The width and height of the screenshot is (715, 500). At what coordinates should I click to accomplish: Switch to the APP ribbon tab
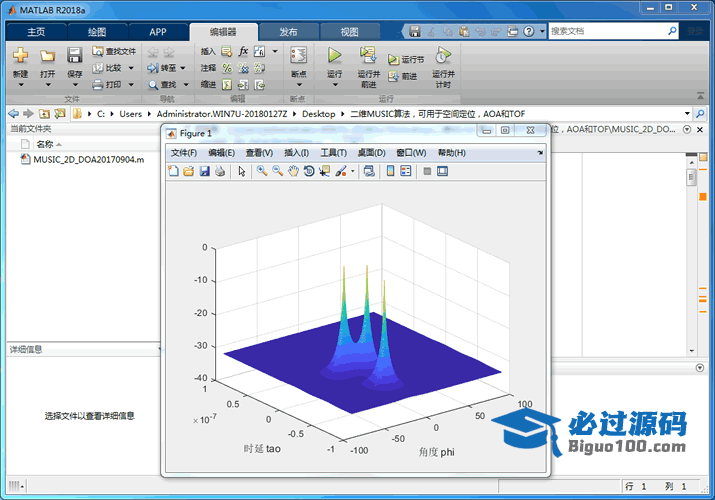[x=158, y=32]
